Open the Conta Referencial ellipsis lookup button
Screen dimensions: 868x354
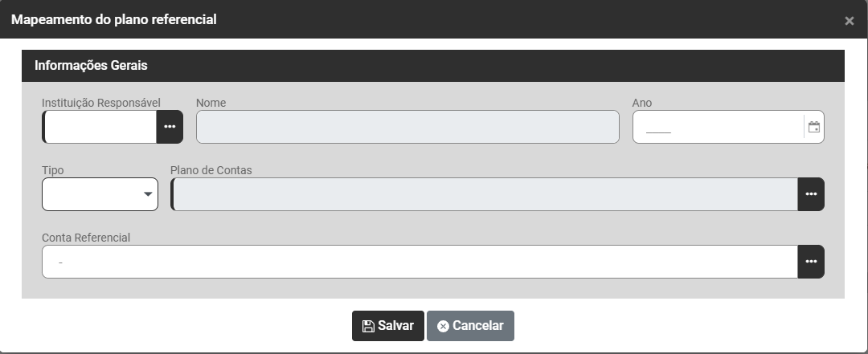point(811,262)
